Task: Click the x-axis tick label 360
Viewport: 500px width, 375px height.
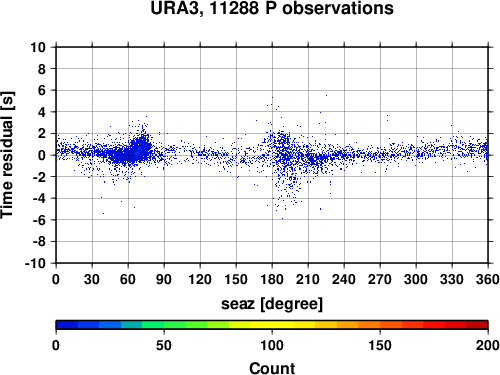Action: click(x=488, y=279)
